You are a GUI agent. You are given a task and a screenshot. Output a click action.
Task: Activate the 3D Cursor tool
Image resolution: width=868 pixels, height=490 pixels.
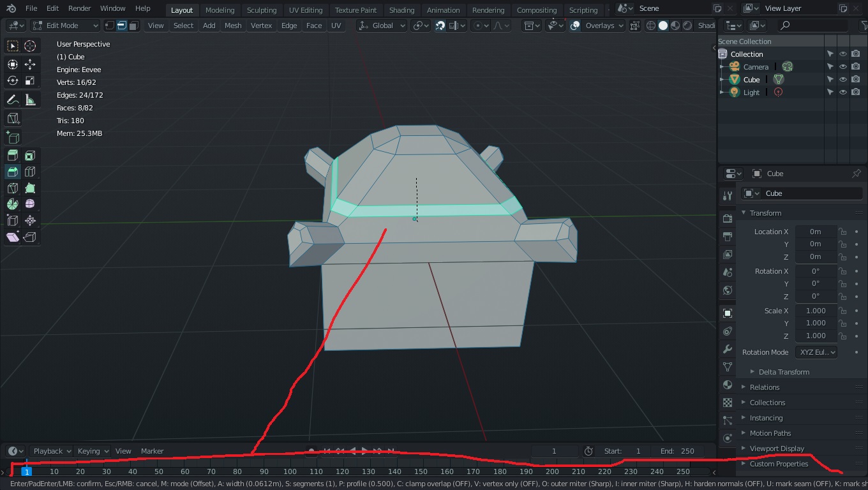coord(30,46)
